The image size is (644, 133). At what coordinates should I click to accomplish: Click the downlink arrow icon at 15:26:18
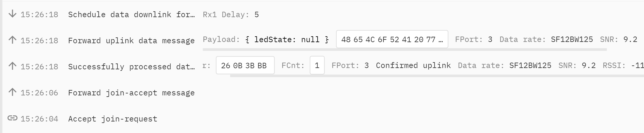tap(12, 14)
